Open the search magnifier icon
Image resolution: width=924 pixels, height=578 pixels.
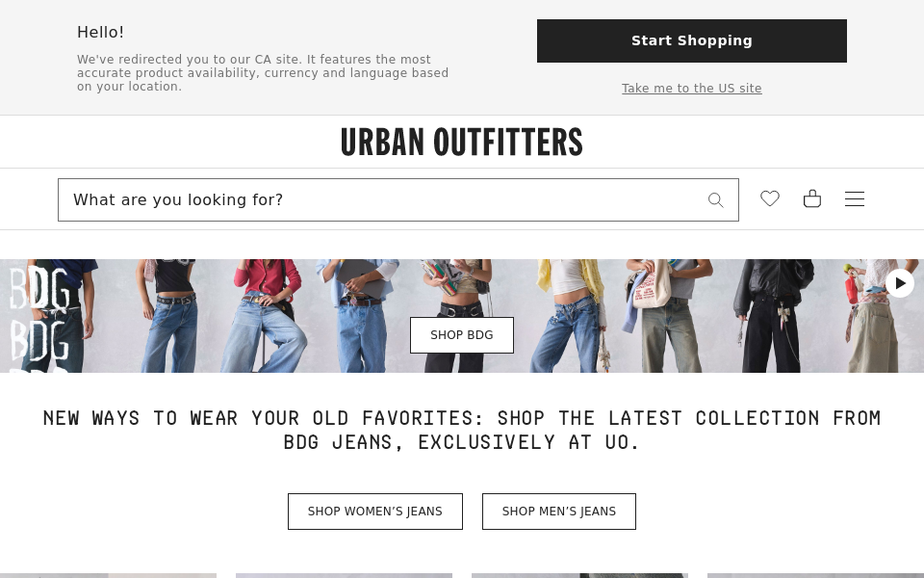pyautogui.click(x=716, y=199)
